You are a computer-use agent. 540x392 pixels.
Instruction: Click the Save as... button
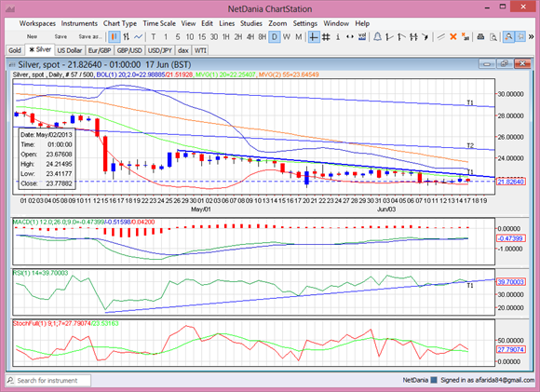coord(90,36)
